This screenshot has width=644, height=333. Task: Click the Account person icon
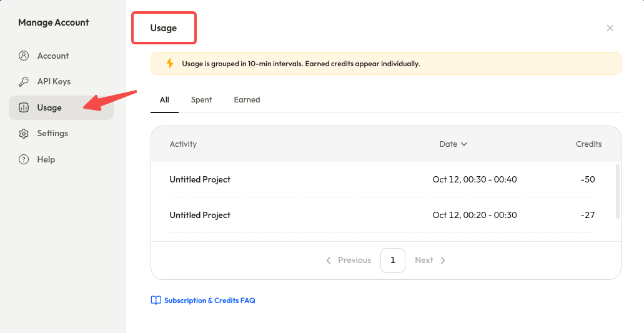[x=24, y=56]
